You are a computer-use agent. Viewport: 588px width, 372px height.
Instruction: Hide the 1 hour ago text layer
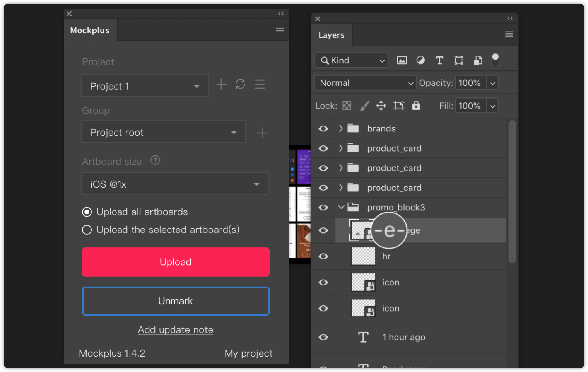[323, 337]
